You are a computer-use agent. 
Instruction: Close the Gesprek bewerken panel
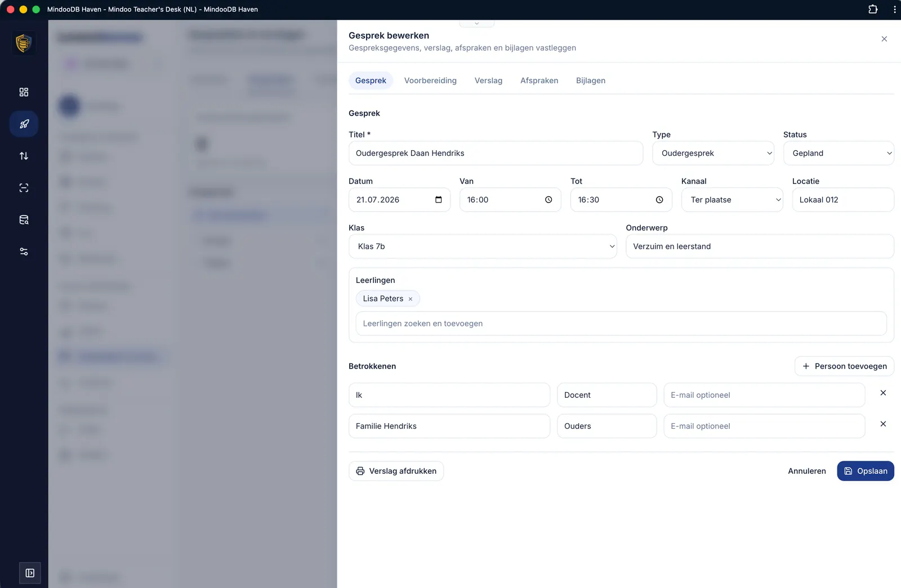coord(884,39)
